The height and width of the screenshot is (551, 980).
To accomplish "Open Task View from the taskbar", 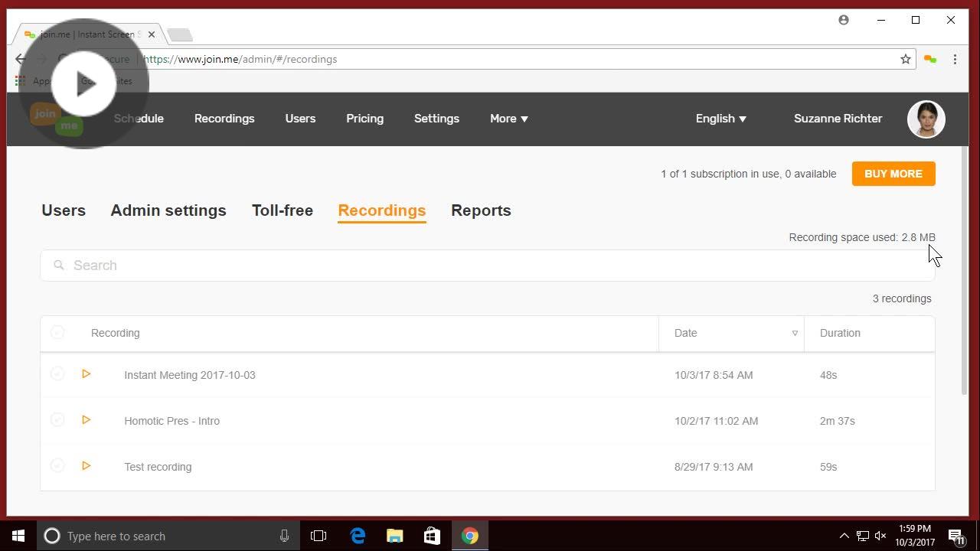I will [318, 536].
